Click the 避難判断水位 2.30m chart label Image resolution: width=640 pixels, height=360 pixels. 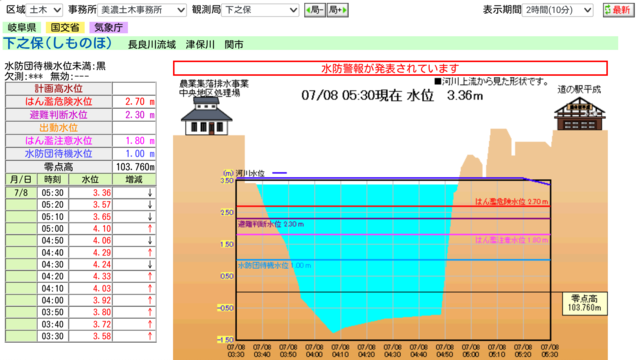(271, 224)
